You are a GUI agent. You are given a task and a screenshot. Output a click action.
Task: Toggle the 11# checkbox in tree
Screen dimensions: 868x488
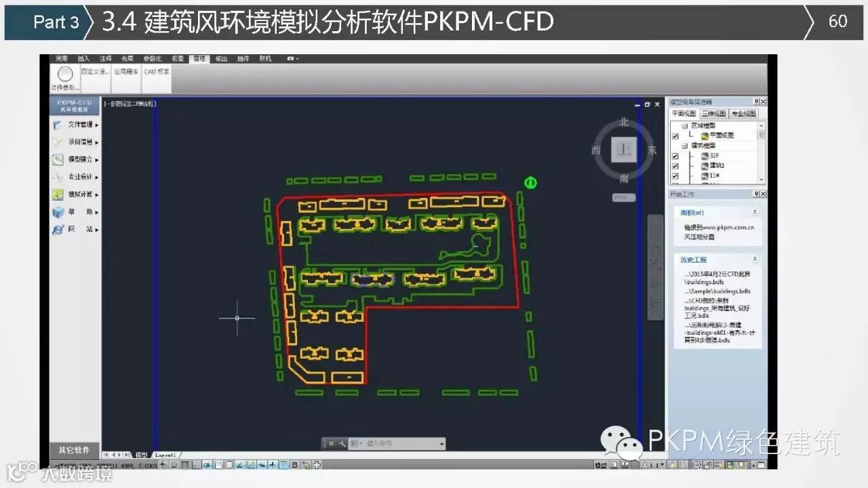pyautogui.click(x=675, y=176)
